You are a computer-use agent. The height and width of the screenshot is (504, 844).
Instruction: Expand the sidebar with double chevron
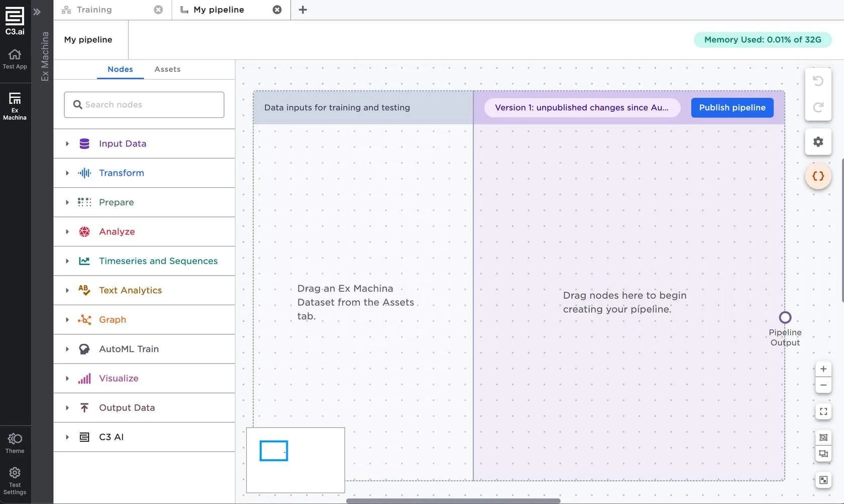pyautogui.click(x=37, y=12)
